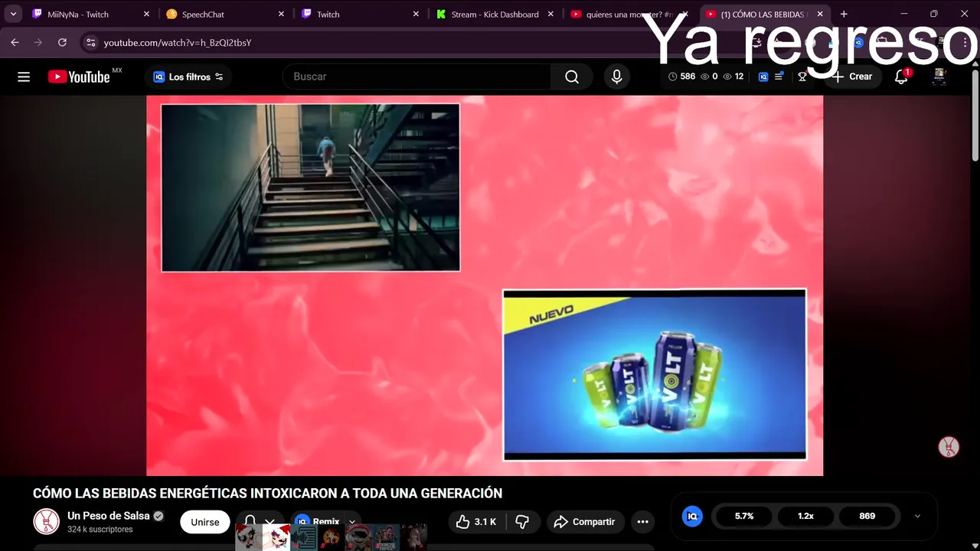Click the page vertical scrollbar
Viewport: 980px width, 551px height.
(975, 115)
